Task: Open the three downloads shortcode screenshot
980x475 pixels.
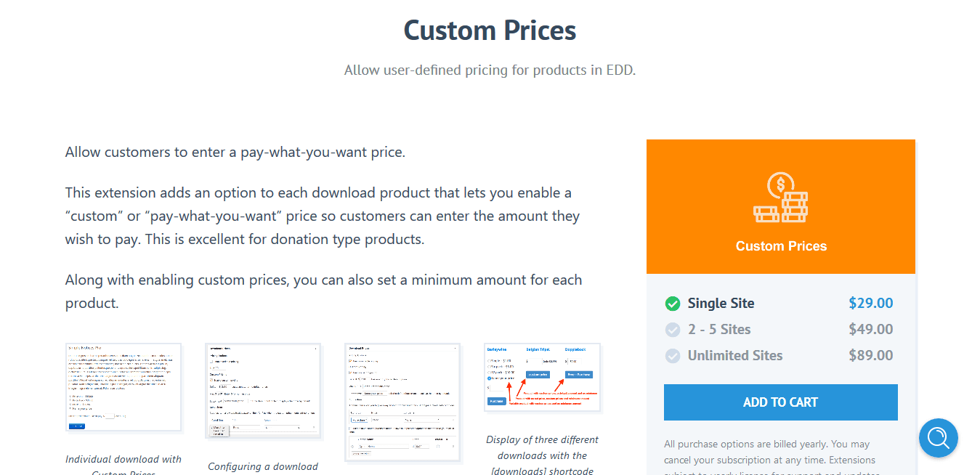Action: pos(543,378)
